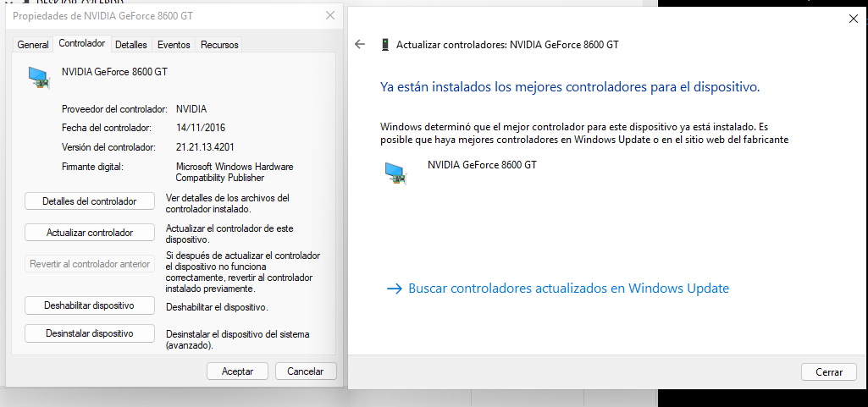Click the 'Proveedor del controlador' label

[114, 109]
